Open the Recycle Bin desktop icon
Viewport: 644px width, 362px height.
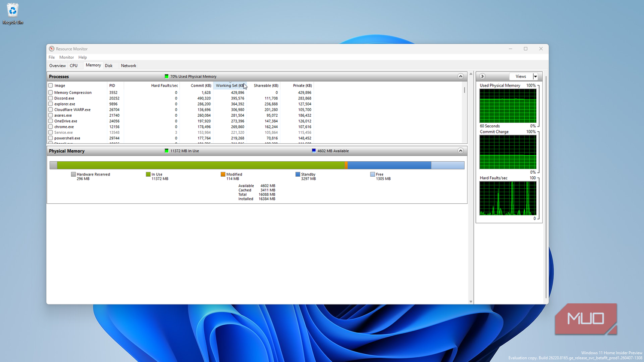[12, 14]
